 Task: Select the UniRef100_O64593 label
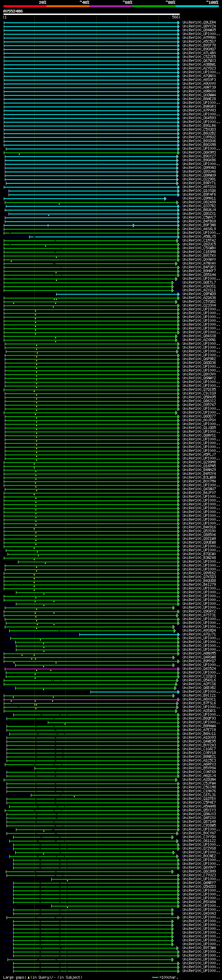tap(199, 118)
